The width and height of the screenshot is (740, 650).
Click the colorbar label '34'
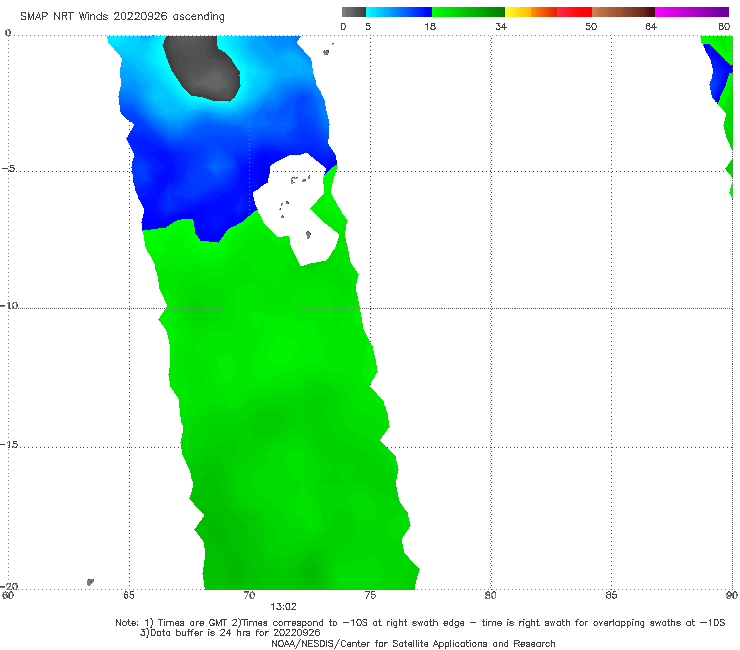501,26
